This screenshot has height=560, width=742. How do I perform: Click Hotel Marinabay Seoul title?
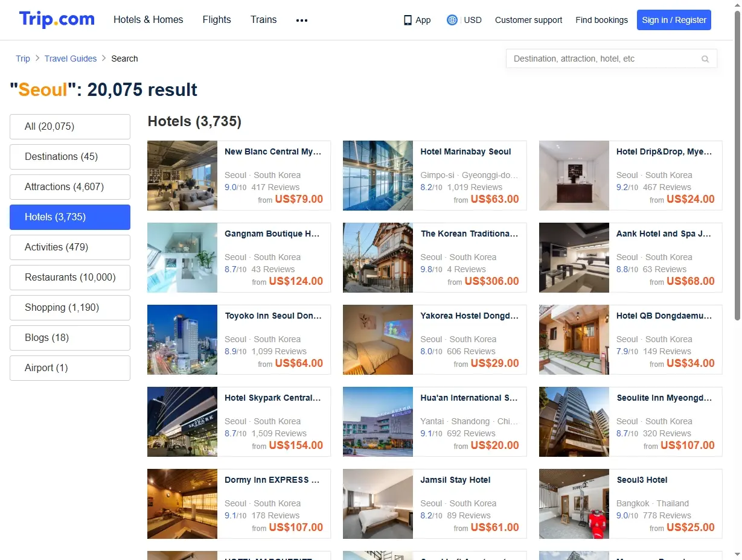pos(466,152)
